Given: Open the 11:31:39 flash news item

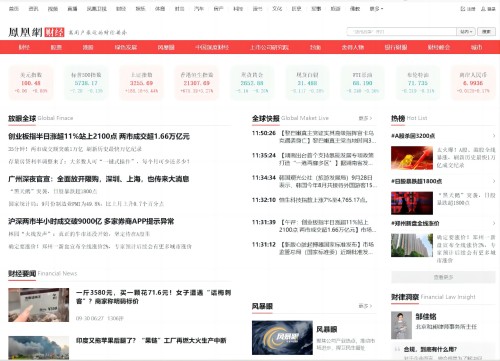Looking at the screenshot, I should click(314, 226).
